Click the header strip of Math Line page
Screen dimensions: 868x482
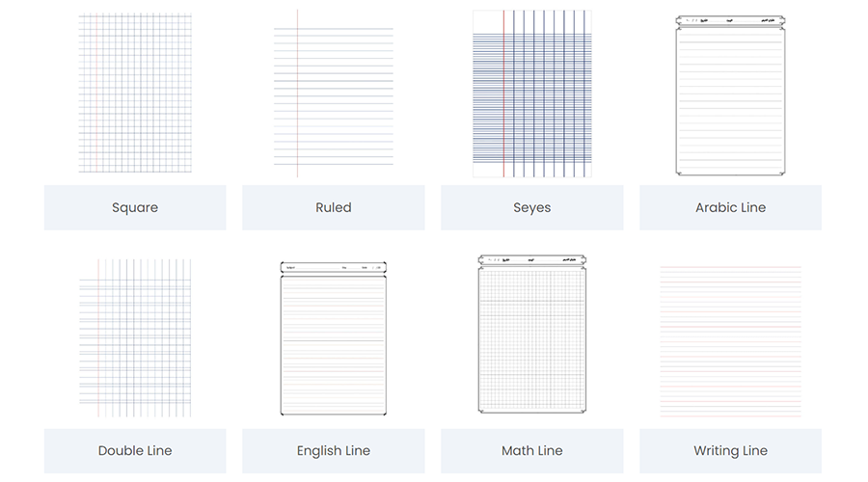point(531,260)
